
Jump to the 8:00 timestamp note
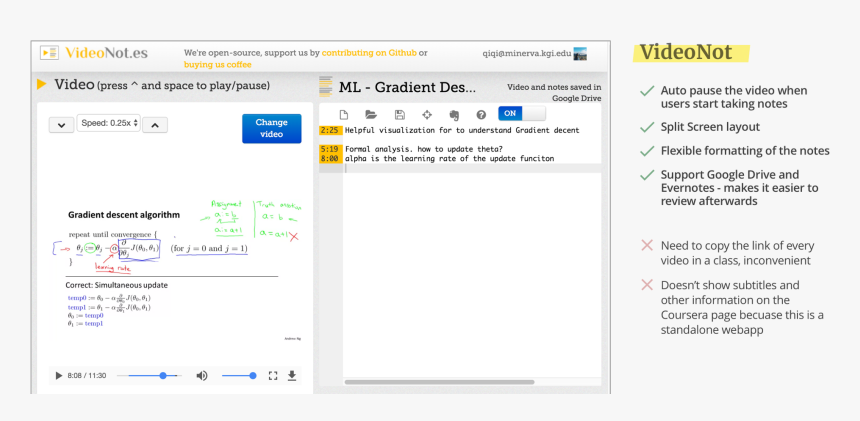(330, 158)
